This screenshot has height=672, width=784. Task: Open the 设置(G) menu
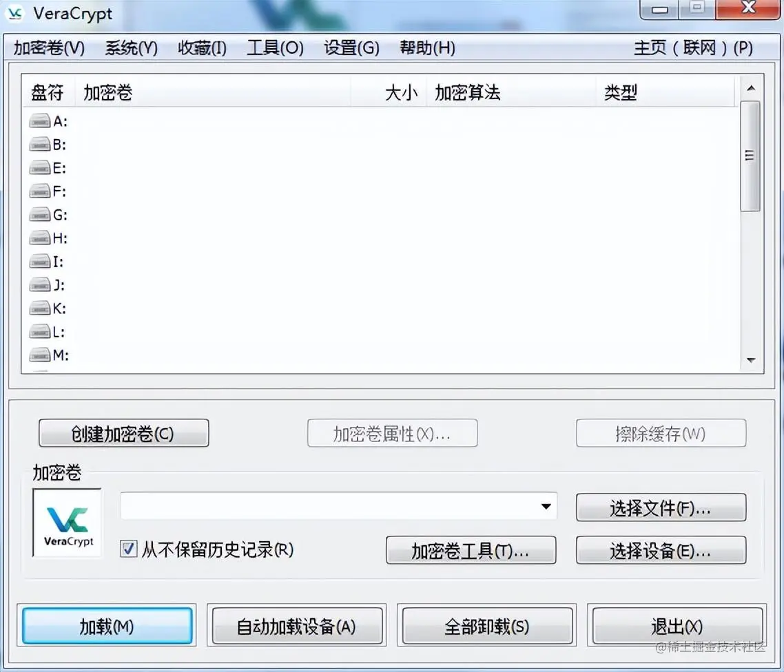tap(351, 48)
